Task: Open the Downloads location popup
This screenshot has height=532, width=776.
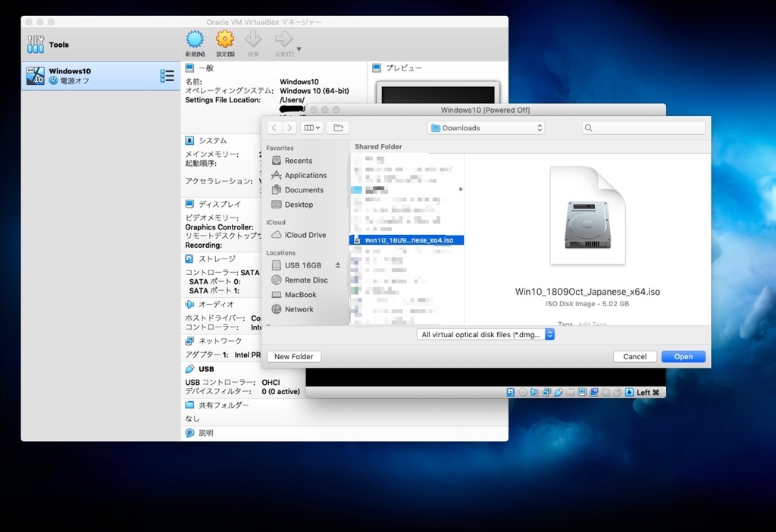Action: point(487,127)
